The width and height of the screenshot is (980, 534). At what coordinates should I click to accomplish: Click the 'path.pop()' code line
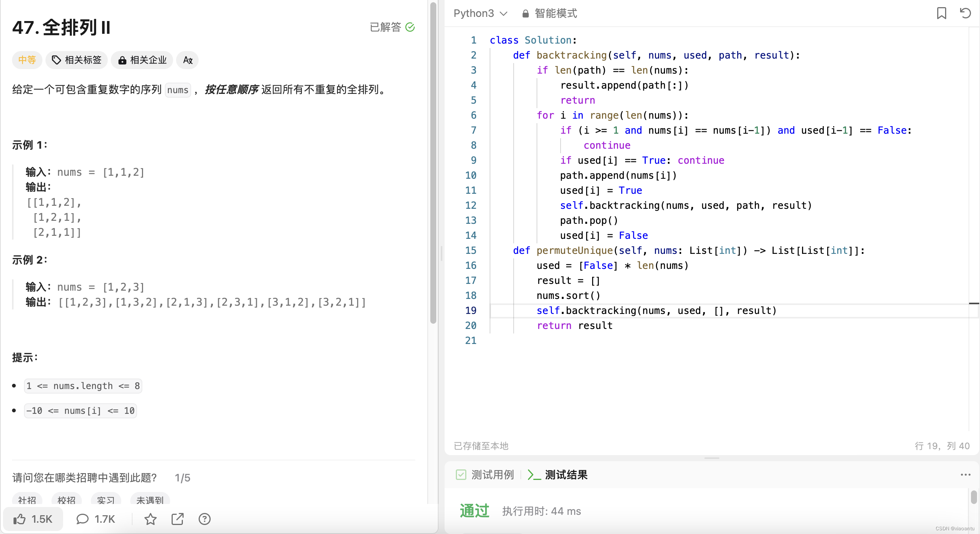tap(589, 220)
